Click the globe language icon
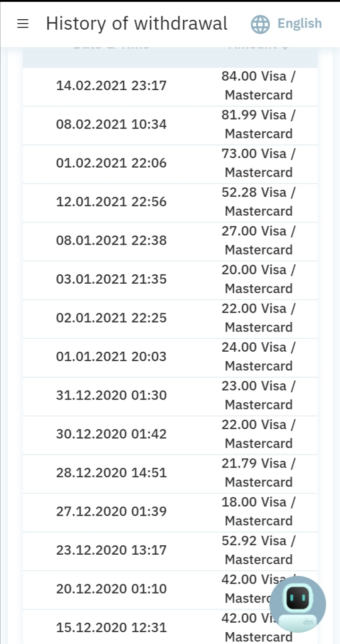Image resolution: width=340 pixels, height=644 pixels. 260,24
